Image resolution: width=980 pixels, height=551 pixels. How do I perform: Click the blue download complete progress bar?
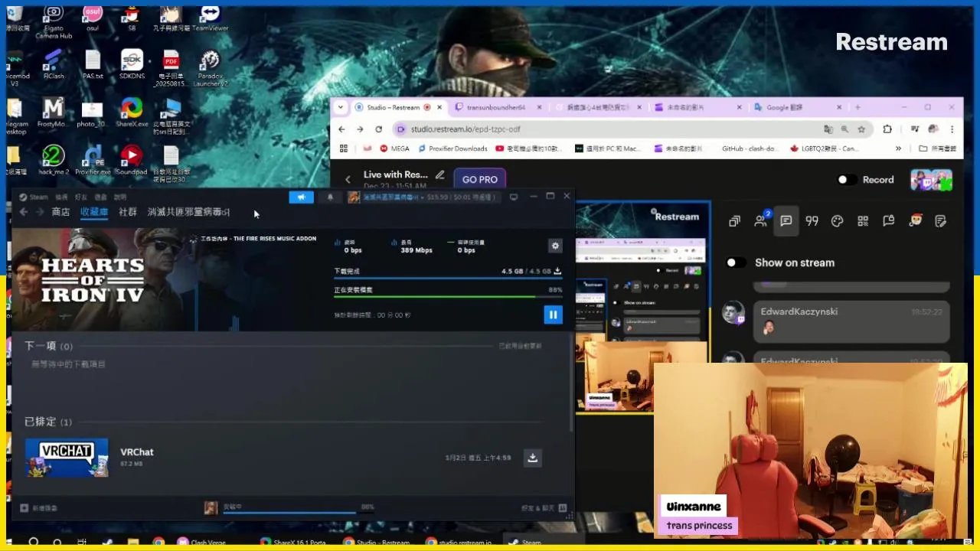(x=448, y=278)
